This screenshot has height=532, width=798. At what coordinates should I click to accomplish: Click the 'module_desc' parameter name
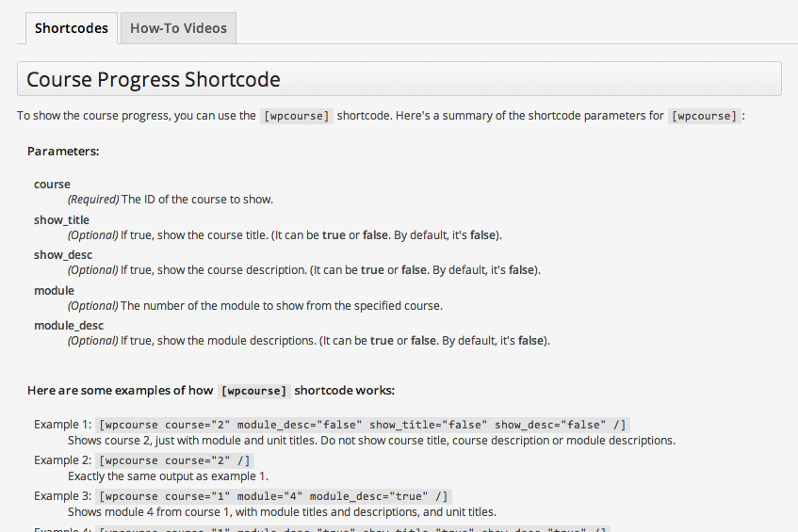69,325
